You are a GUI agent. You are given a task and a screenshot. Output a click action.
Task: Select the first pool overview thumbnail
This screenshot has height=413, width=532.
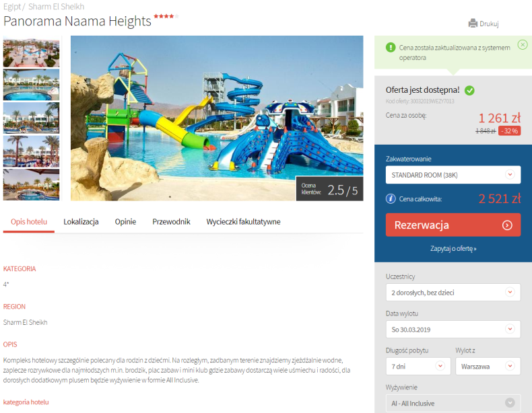[31, 52]
